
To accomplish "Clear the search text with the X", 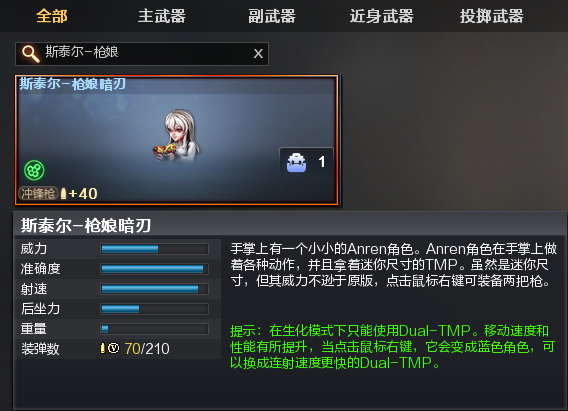I will 258,54.
